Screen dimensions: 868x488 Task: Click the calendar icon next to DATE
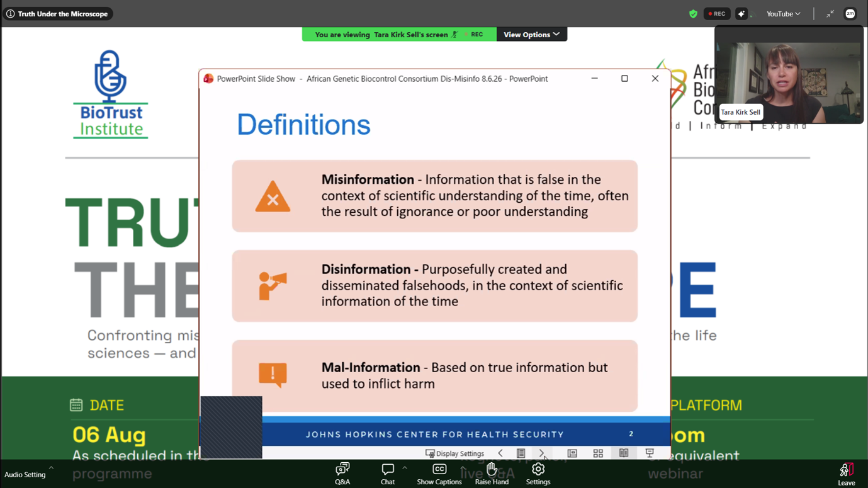pos(76,405)
